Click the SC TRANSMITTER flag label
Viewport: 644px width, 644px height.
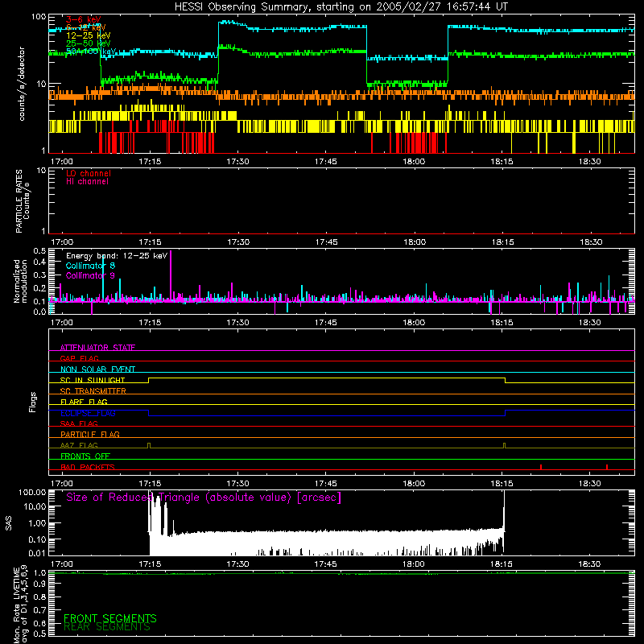[x=93, y=390]
